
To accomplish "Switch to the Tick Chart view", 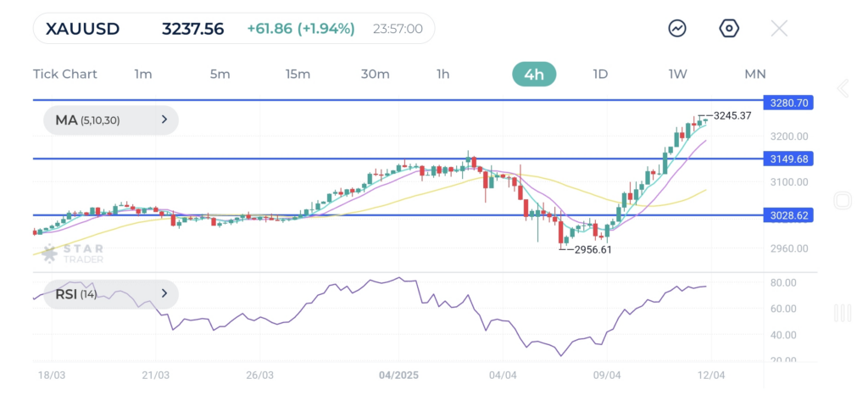I will tap(65, 74).
